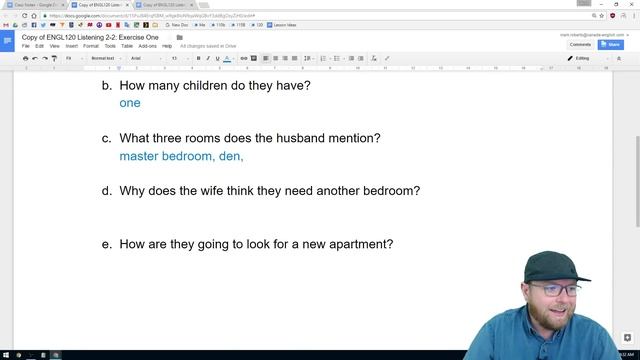The width and height of the screenshot is (640, 360).
Task: Click the address bar URL
Action: [152, 16]
